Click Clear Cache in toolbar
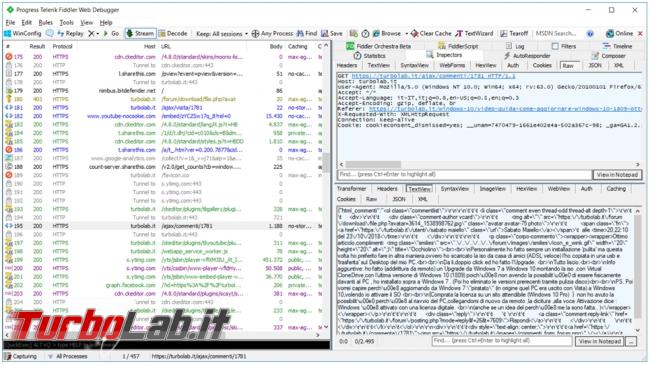 point(431,34)
